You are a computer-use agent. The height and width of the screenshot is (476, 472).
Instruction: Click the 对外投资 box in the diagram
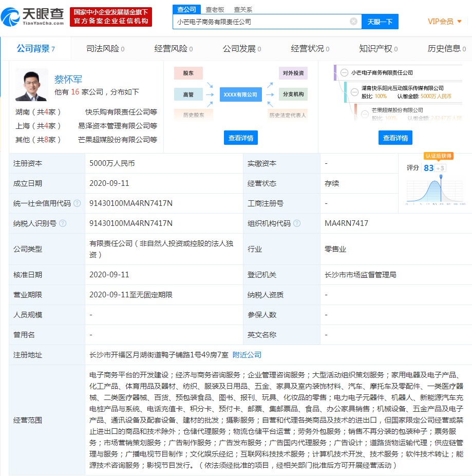click(x=293, y=73)
